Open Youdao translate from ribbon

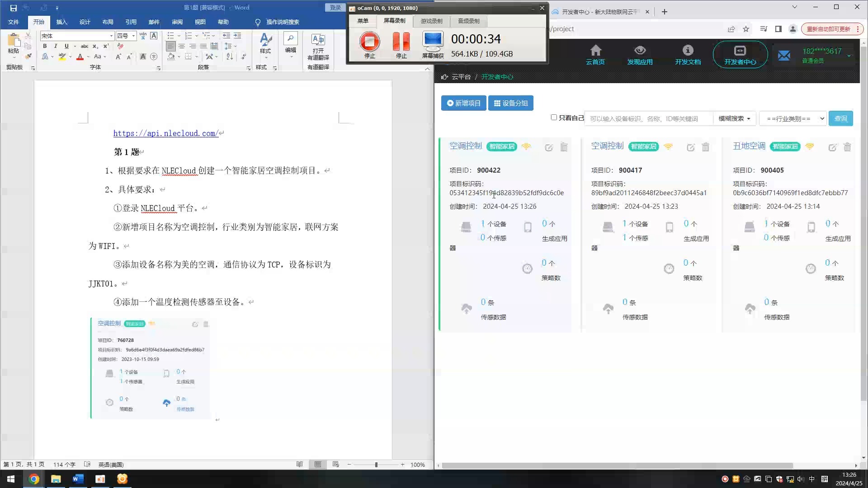(x=318, y=47)
